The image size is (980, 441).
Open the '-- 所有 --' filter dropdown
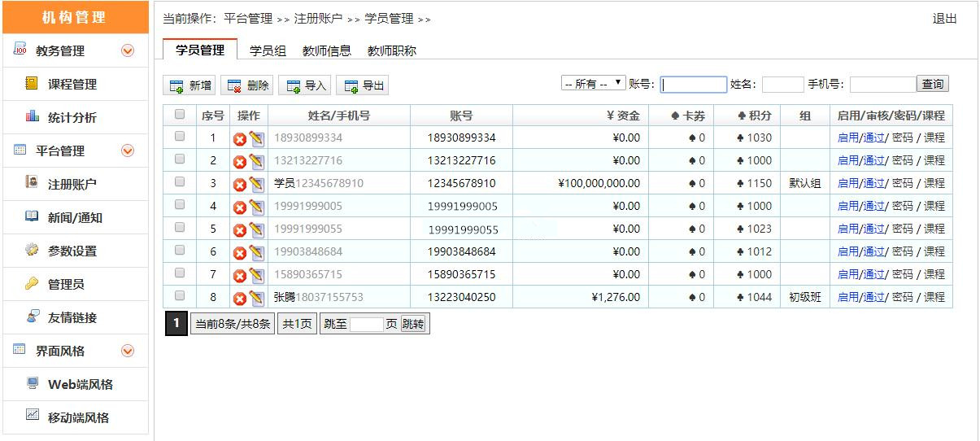[593, 84]
